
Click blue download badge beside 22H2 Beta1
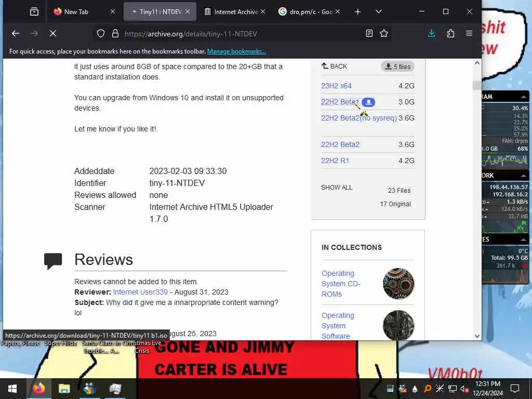(368, 102)
